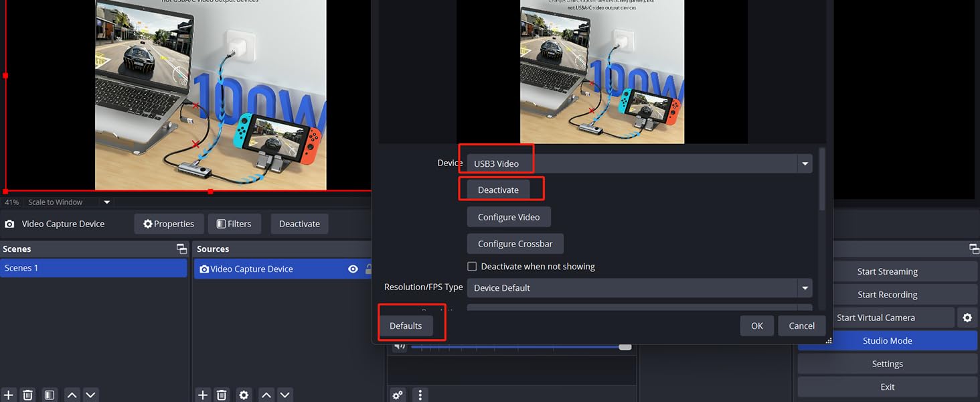Open the Device dropdown showing USB3 Video
Screen dimensions: 980x402
(x=639, y=163)
